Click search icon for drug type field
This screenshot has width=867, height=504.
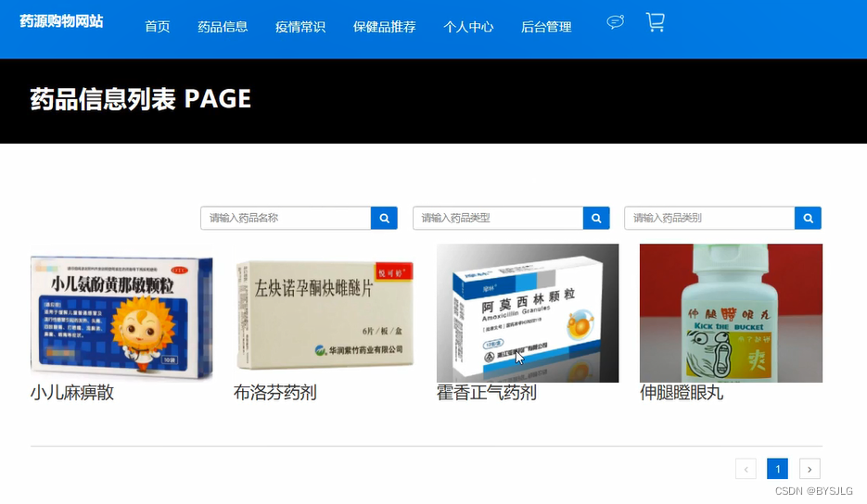pos(596,219)
